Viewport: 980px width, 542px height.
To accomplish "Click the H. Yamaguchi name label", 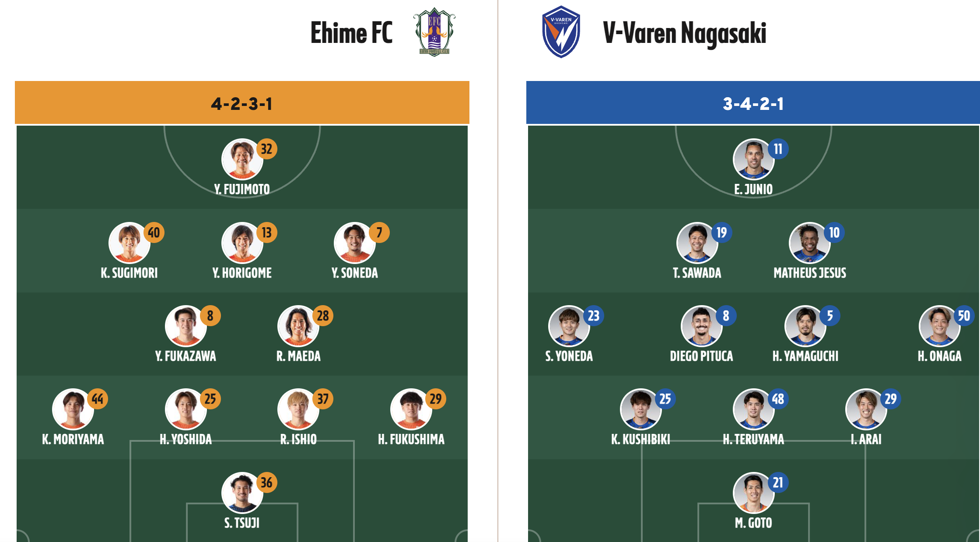I will pos(805,356).
